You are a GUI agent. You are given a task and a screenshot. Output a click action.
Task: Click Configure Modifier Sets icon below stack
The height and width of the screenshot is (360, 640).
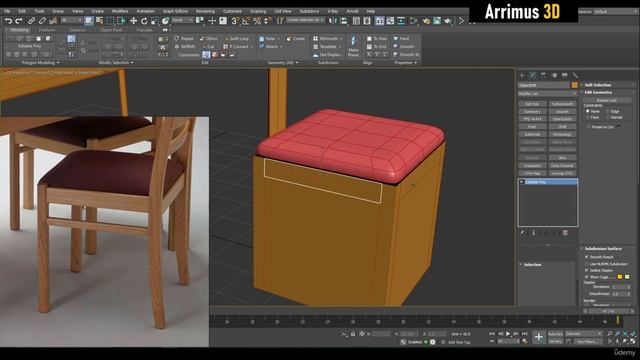(565, 233)
